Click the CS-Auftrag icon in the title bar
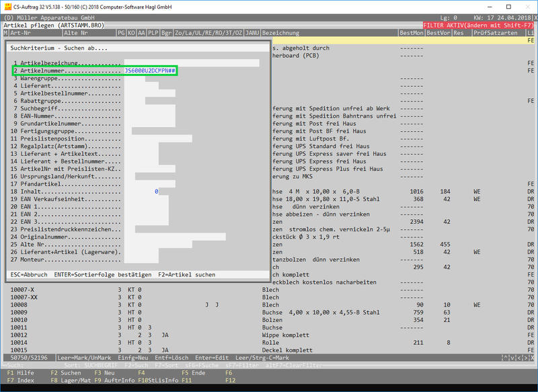538x392 pixels. [7, 6]
